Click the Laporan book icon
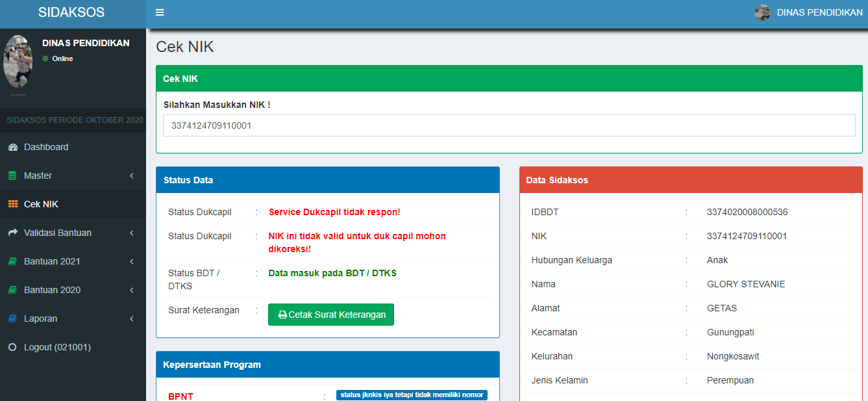Screen dimensions: 868x401 pyautogui.click(x=13, y=318)
